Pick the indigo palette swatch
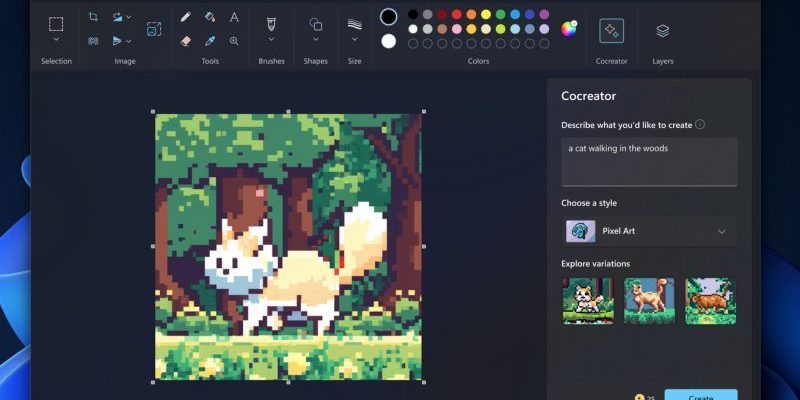Viewport: 800px width, 400px height. tap(530, 14)
